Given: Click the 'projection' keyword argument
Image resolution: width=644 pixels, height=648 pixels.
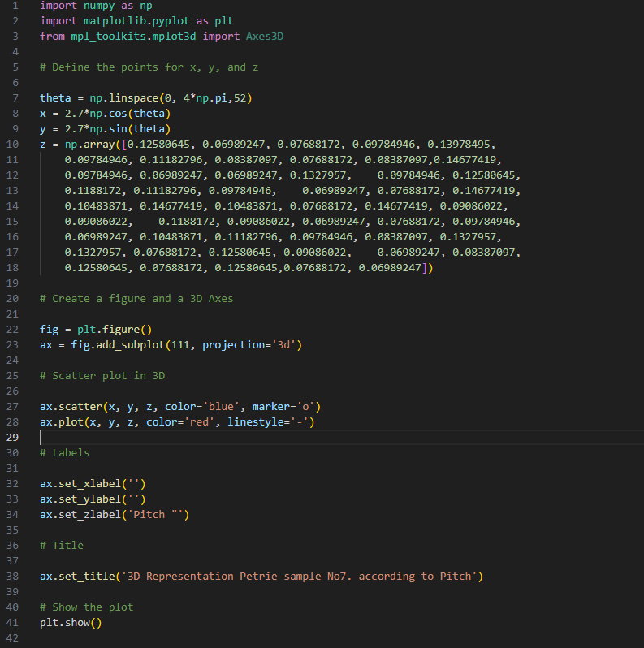Looking at the screenshot, I should [233, 345].
